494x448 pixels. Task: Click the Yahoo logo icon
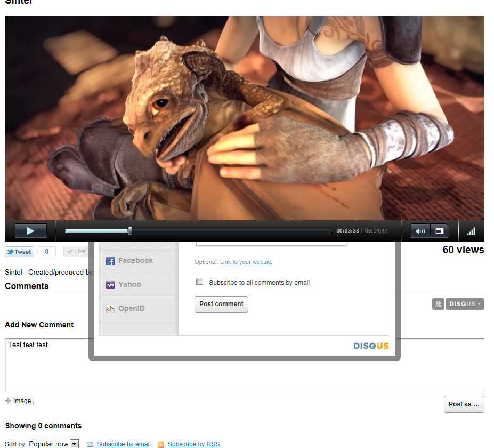tap(110, 285)
